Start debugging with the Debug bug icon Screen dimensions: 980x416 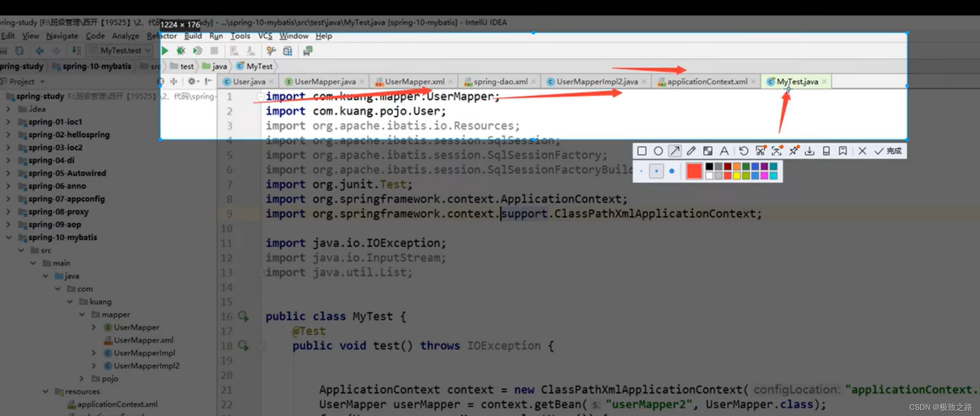coord(181,51)
